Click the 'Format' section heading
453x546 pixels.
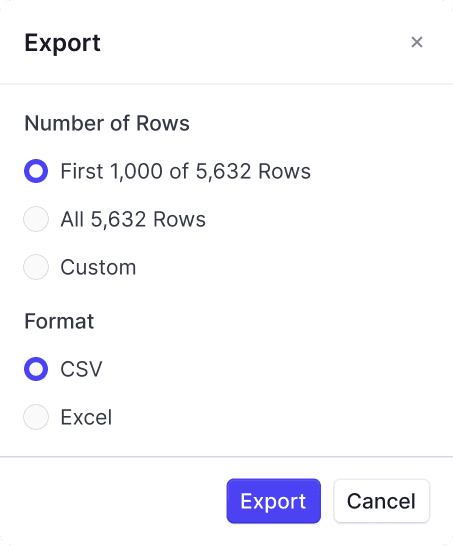pyautogui.click(x=59, y=321)
